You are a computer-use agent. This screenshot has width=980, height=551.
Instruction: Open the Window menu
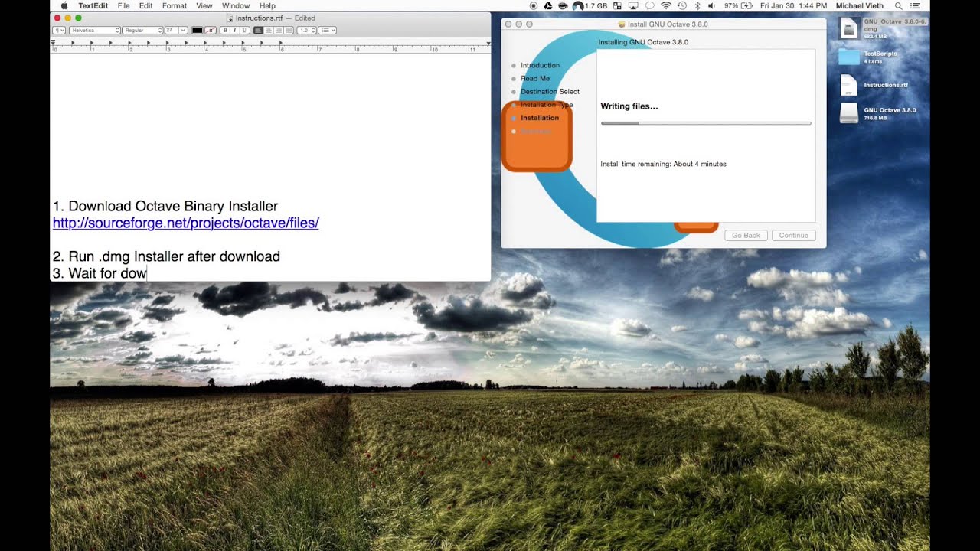click(236, 5)
